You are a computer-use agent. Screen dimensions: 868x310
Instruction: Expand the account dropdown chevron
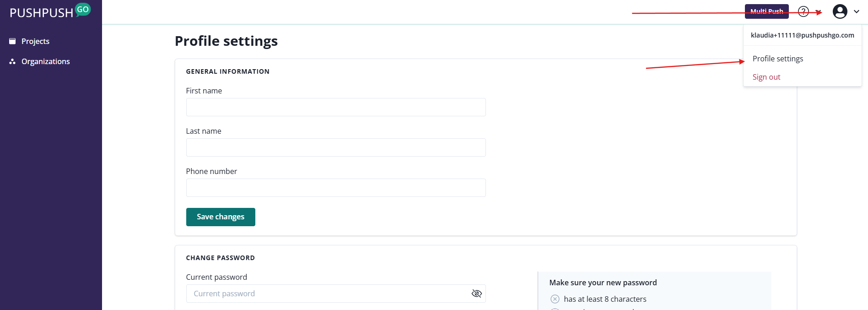[857, 11]
